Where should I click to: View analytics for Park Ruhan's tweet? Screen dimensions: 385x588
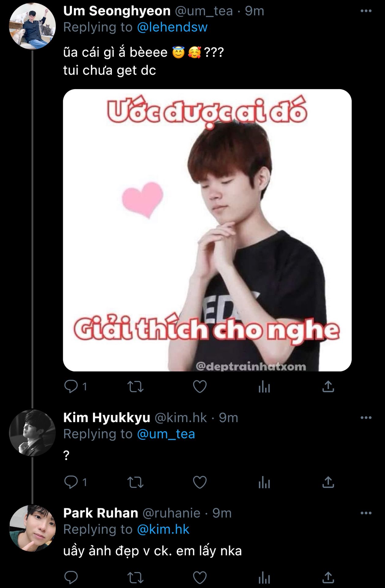tap(264, 578)
